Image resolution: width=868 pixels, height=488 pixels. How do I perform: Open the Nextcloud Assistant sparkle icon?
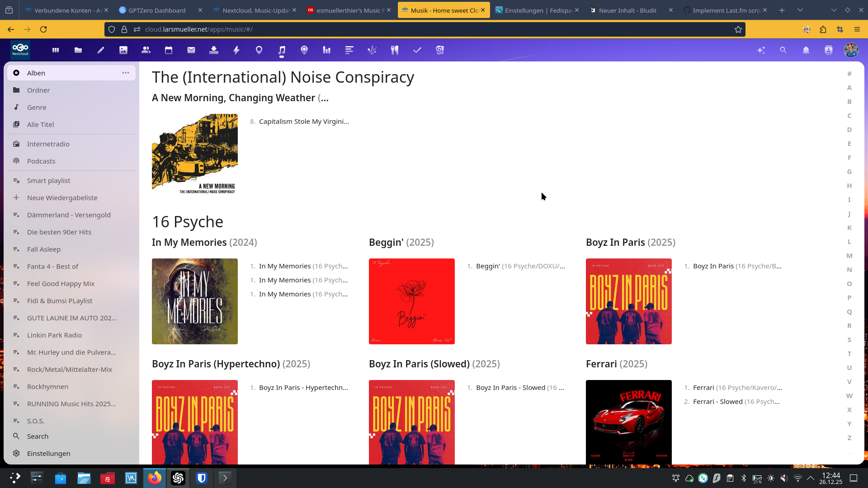pyautogui.click(x=761, y=50)
